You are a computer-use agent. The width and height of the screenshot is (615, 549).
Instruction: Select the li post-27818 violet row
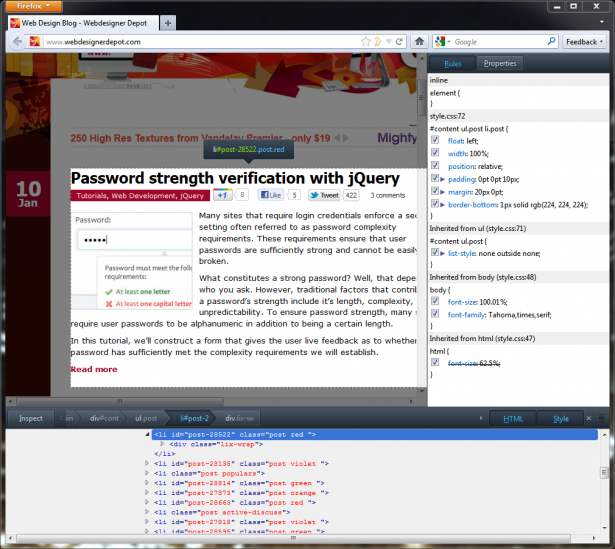tap(241, 522)
